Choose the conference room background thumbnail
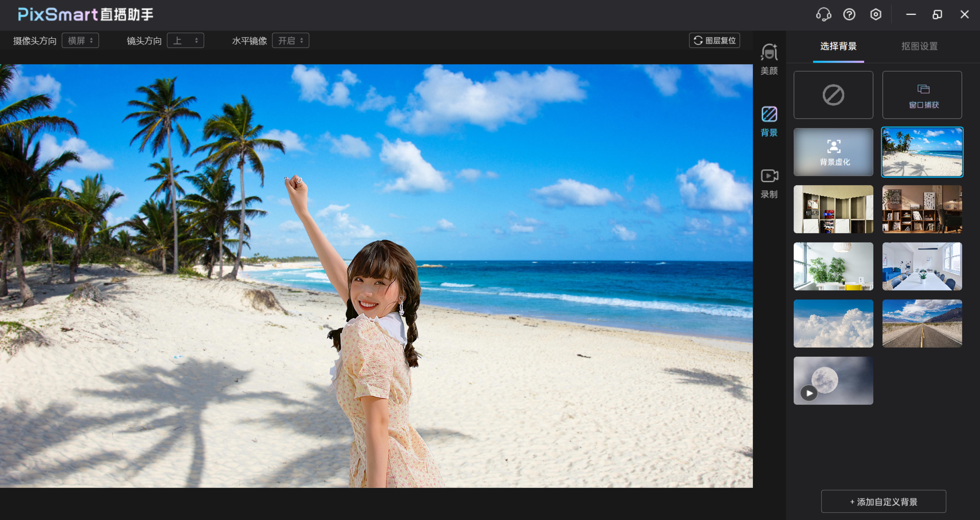 click(x=922, y=266)
